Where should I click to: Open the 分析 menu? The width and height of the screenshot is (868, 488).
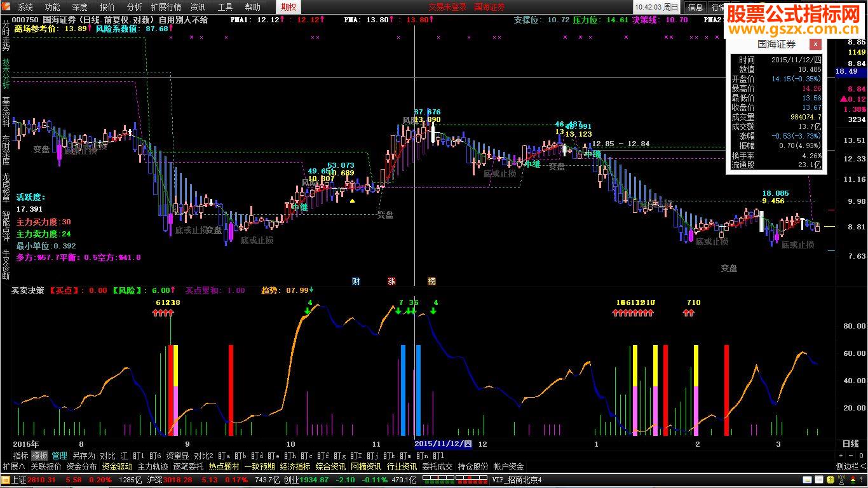(135, 7)
